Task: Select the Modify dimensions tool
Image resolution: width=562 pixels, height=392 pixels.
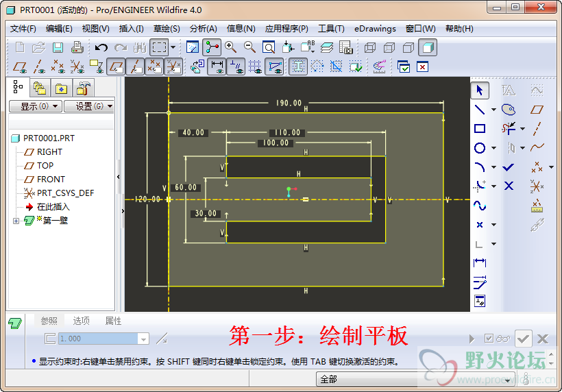Action: 480,282
